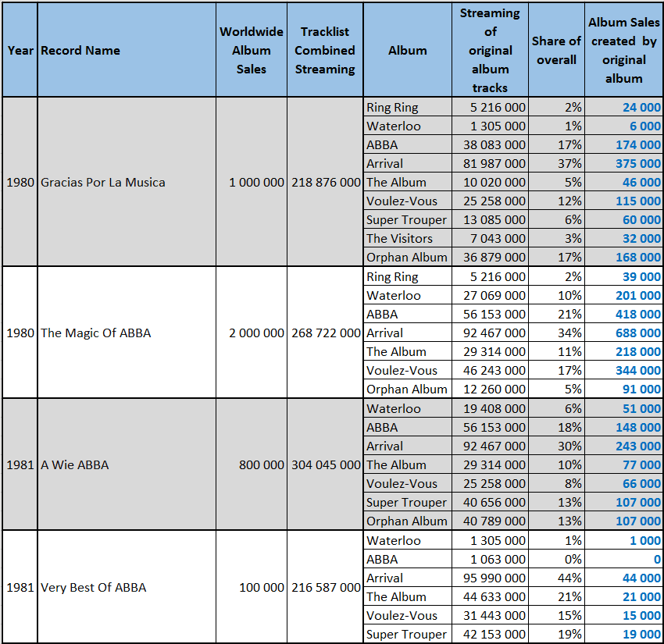
Task: Select the Album column header
Action: [407, 51]
